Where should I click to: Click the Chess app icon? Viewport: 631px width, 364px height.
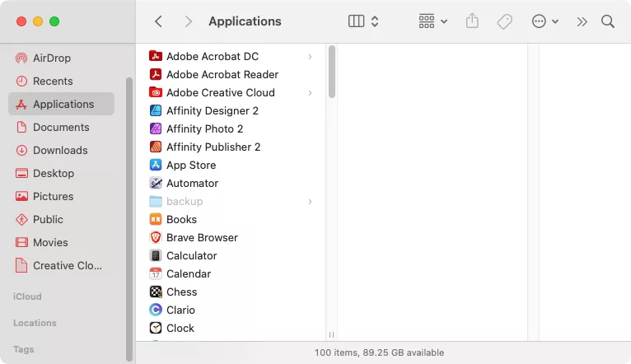[x=156, y=292]
